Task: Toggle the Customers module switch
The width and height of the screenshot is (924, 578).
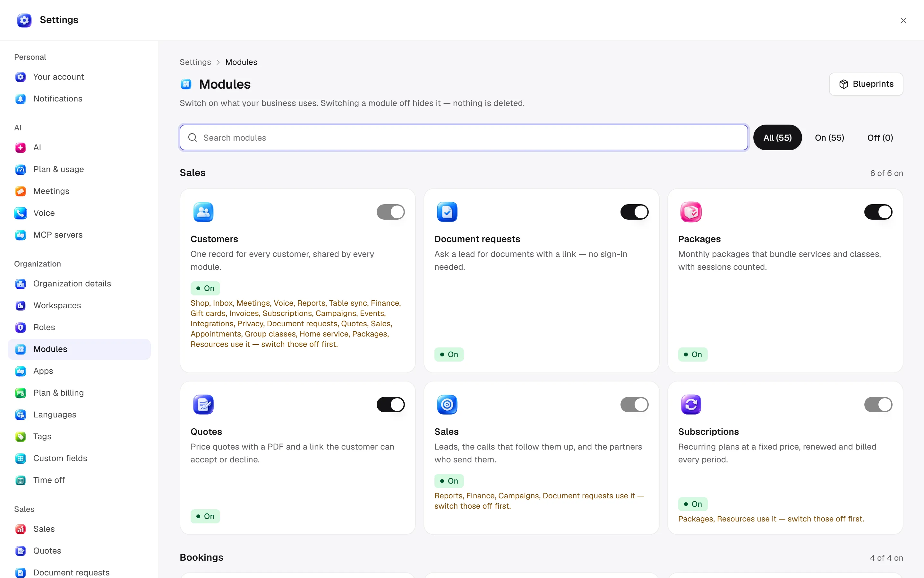Action: tap(390, 212)
